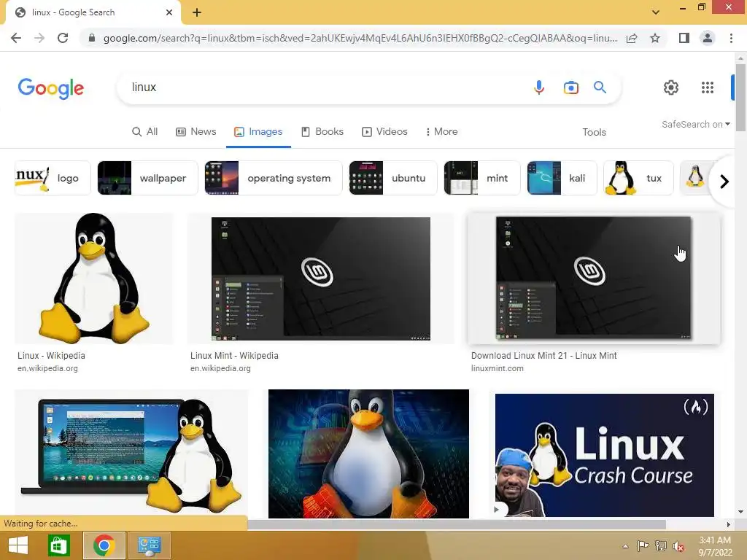
Task: Go to the Google logo homepage
Action: (51, 88)
